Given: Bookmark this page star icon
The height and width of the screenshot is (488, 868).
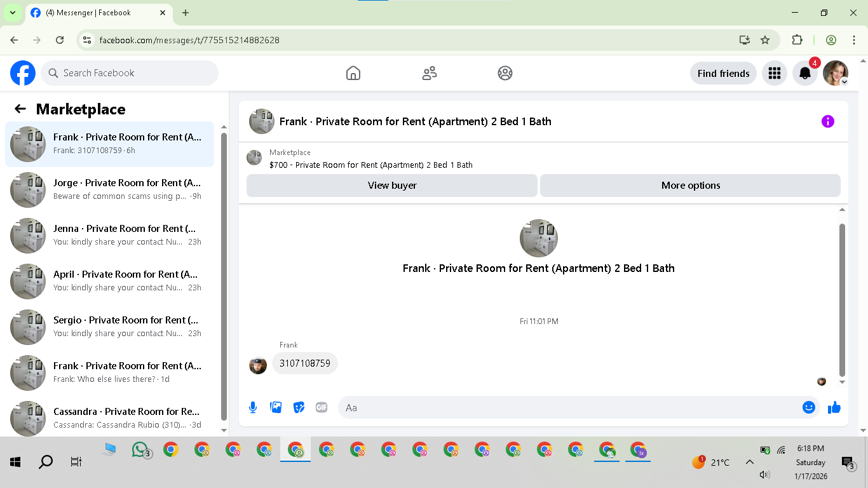Looking at the screenshot, I should 765,40.
